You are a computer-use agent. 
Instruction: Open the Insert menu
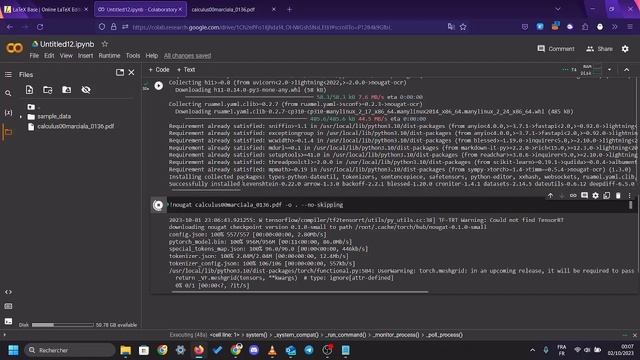coord(85,56)
